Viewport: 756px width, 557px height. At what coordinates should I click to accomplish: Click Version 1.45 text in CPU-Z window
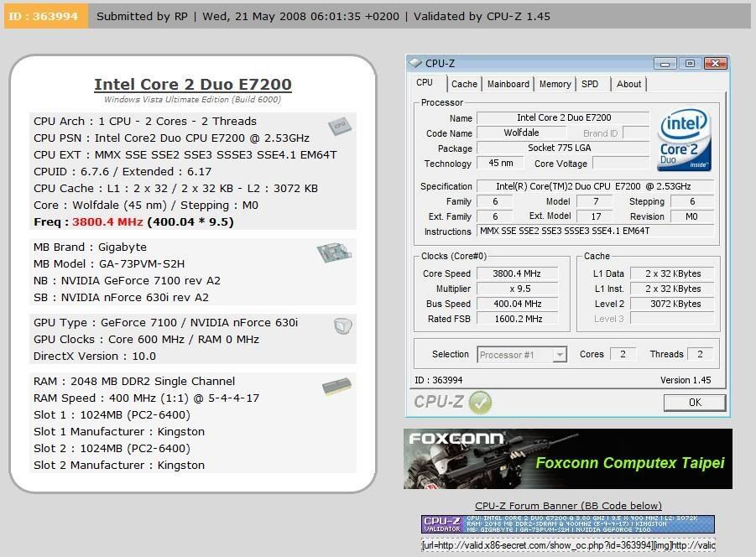686,380
